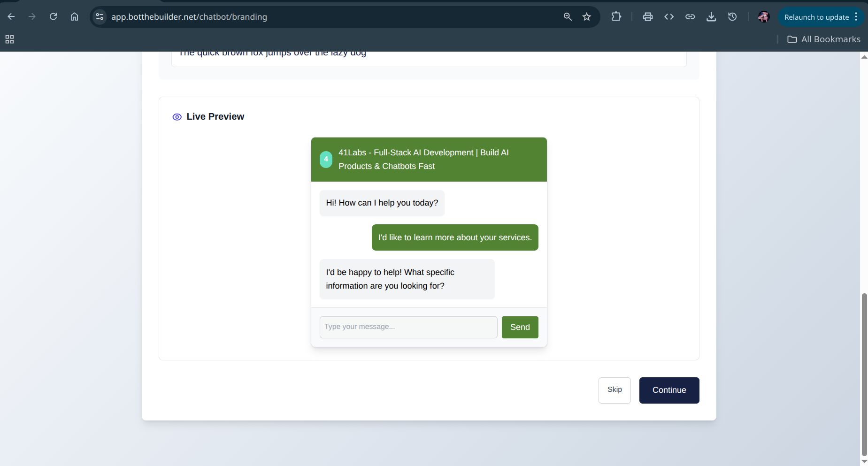Viewport: 868px width, 466px height.
Task: Click the Continue button
Action: coord(669,390)
